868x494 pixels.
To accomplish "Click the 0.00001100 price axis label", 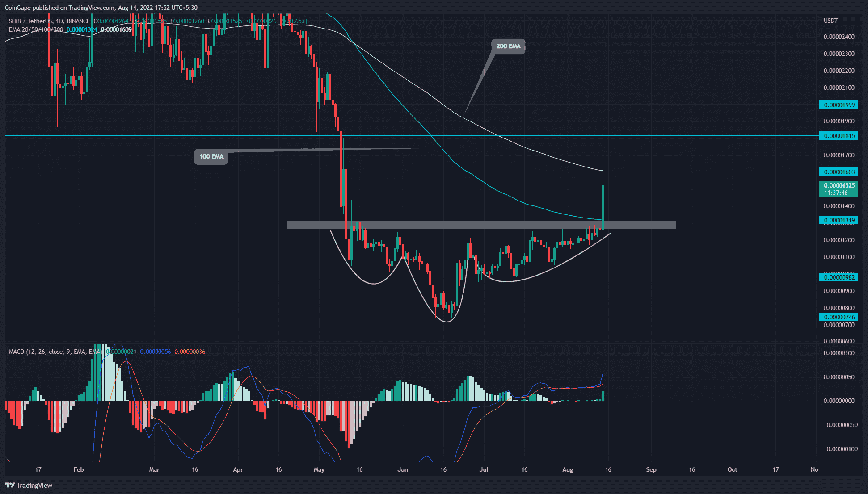I will [839, 257].
